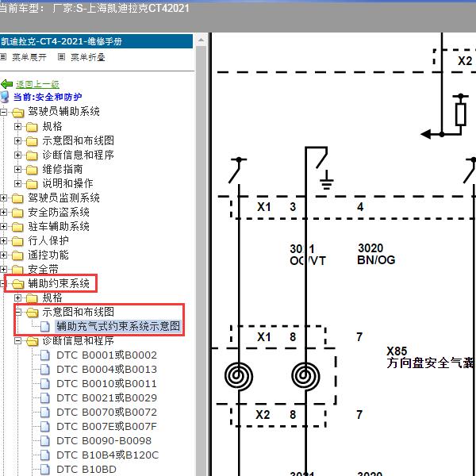Click the 驾驶员监测系统 folder icon
Viewport: 476px width, 476px height.
pos(17,198)
